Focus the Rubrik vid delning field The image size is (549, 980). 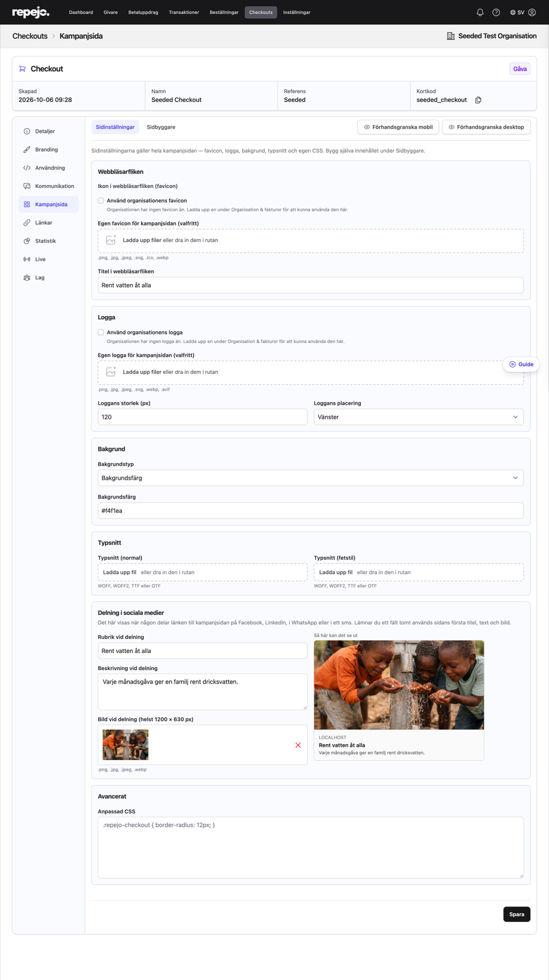(203, 650)
